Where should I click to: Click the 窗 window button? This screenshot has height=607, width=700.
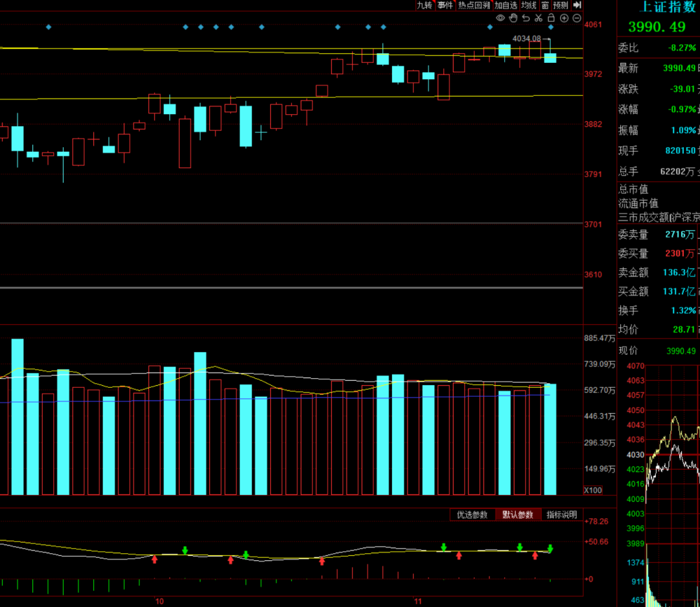[x=545, y=5]
